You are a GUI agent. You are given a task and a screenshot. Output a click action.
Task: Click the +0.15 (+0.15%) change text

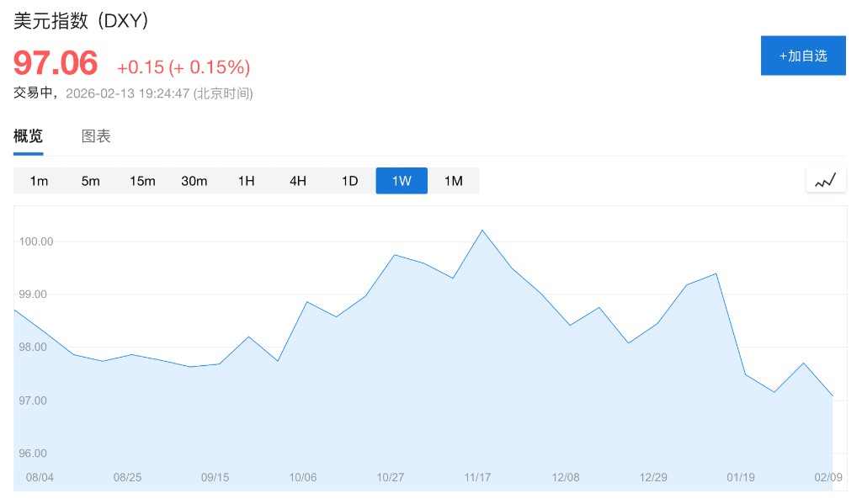pos(184,67)
